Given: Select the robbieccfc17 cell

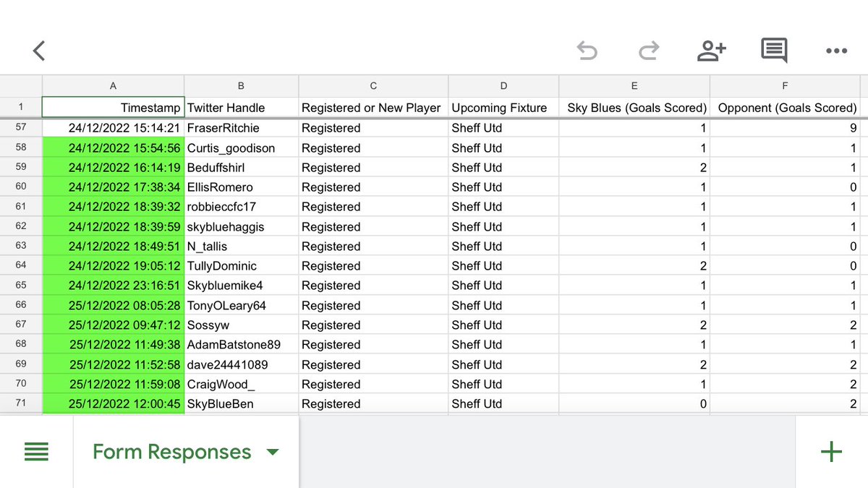Looking at the screenshot, I should pyautogui.click(x=241, y=207).
